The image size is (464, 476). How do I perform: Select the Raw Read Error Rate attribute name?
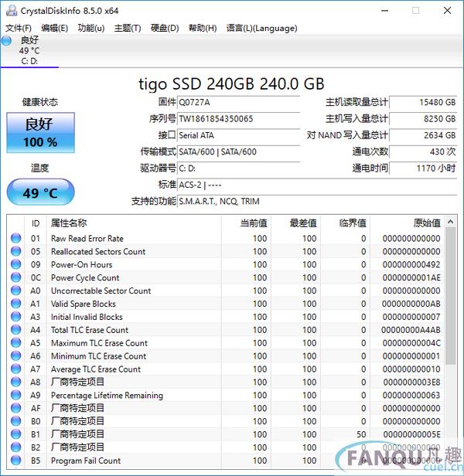(x=87, y=238)
